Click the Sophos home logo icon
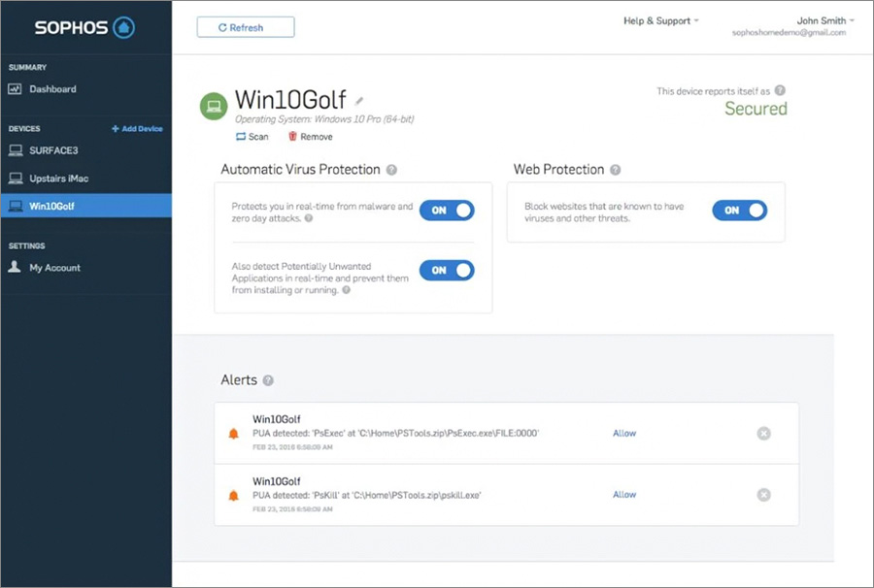The image size is (874, 588). click(123, 27)
